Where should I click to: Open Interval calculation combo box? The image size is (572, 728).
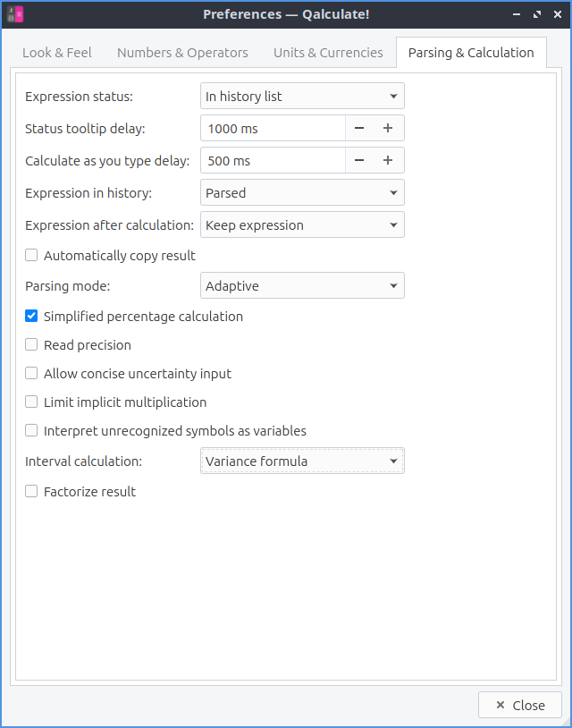302,461
